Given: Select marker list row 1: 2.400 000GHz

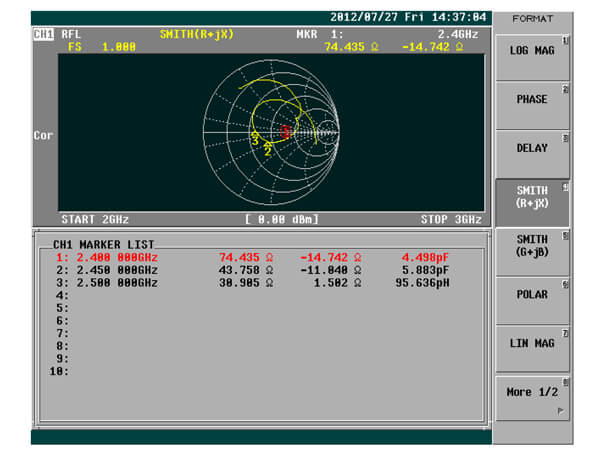Looking at the screenshot, I should [x=253, y=258].
